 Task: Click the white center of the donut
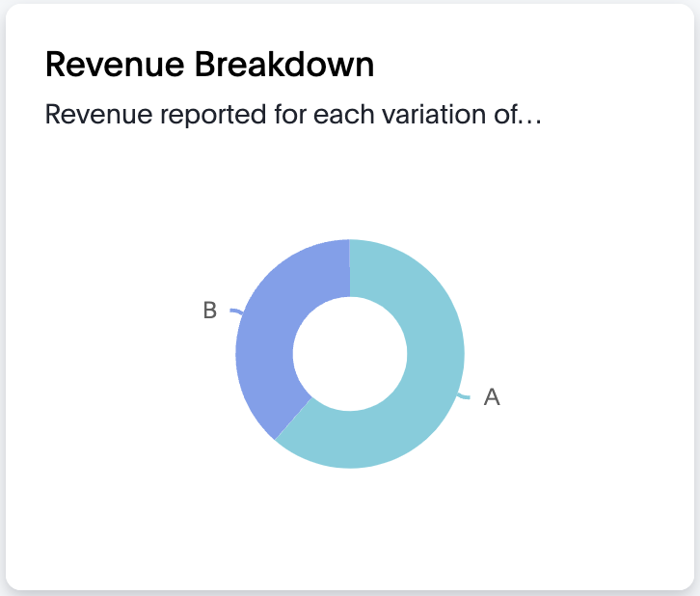(350, 353)
